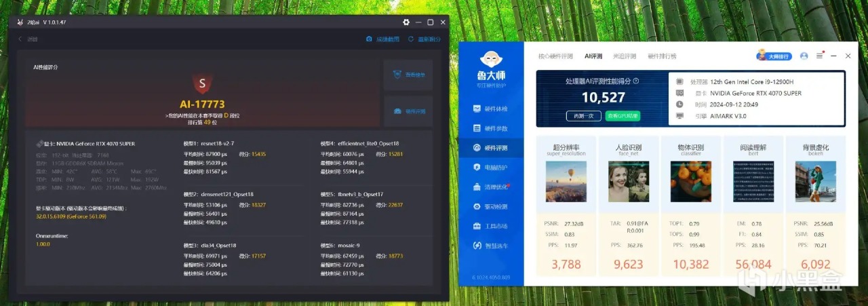The image size is (868, 306).
Task: Click the engine monitor icon beside AIMARK
Action: [679, 116]
